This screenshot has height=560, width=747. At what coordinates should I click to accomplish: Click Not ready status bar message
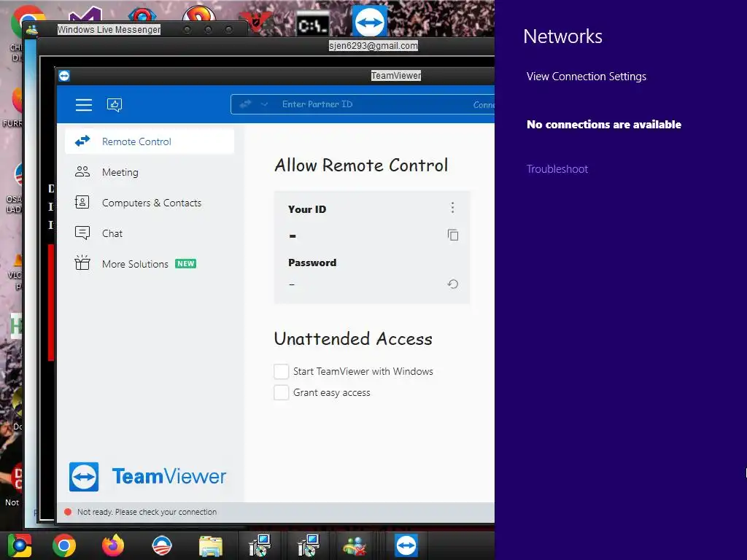(x=147, y=512)
